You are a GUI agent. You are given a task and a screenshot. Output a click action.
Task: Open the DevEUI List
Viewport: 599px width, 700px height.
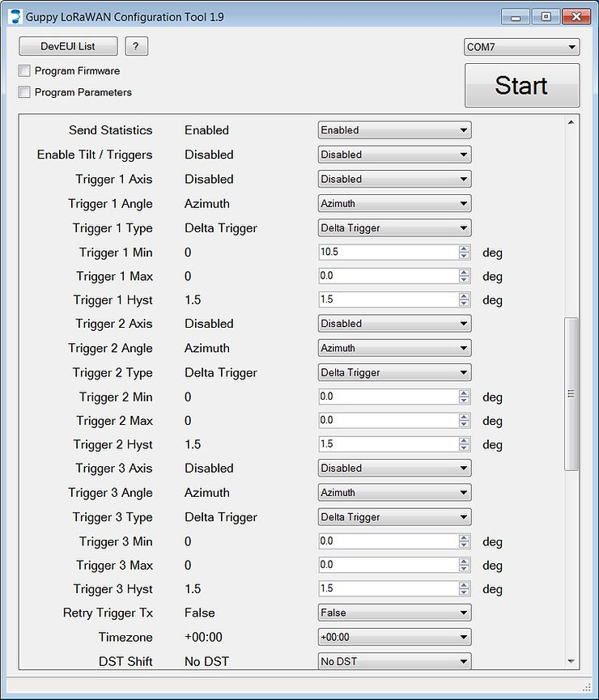[x=68, y=46]
